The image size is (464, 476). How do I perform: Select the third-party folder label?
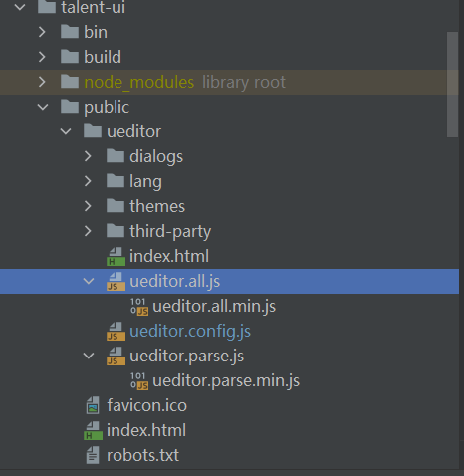(x=170, y=231)
